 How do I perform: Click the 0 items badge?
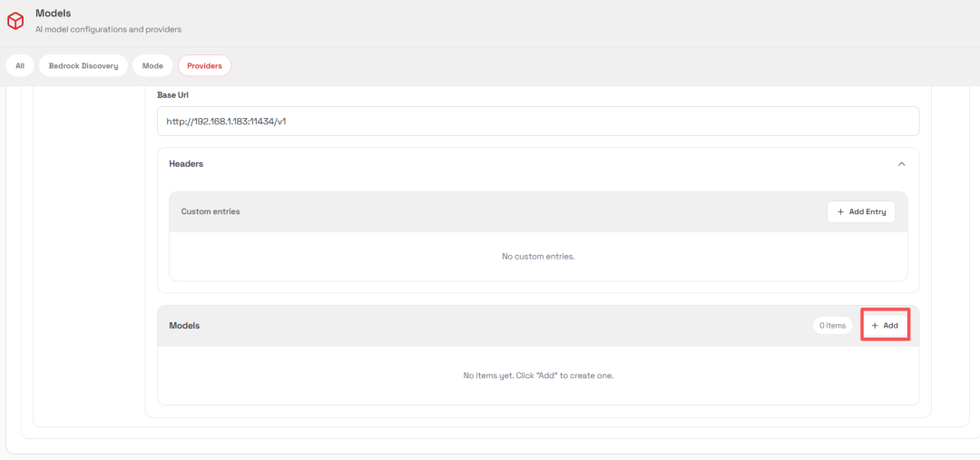click(x=832, y=326)
